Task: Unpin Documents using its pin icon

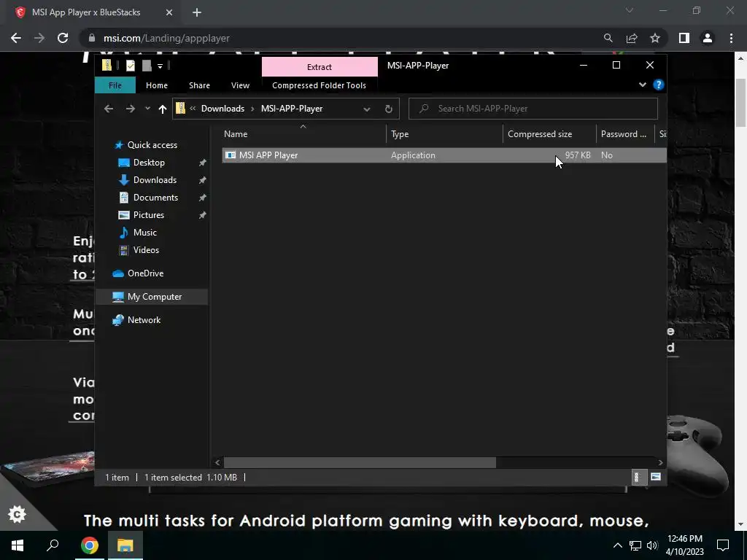Action: [203, 198]
